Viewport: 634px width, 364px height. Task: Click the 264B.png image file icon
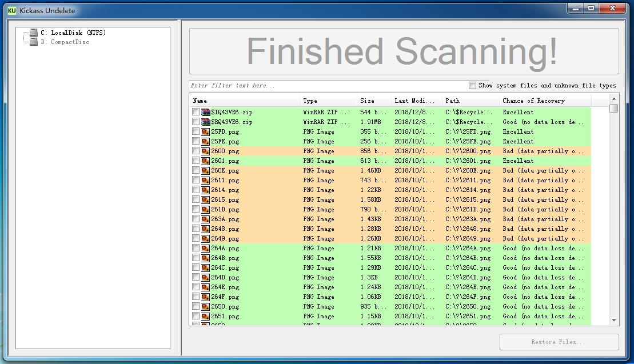(x=206, y=258)
